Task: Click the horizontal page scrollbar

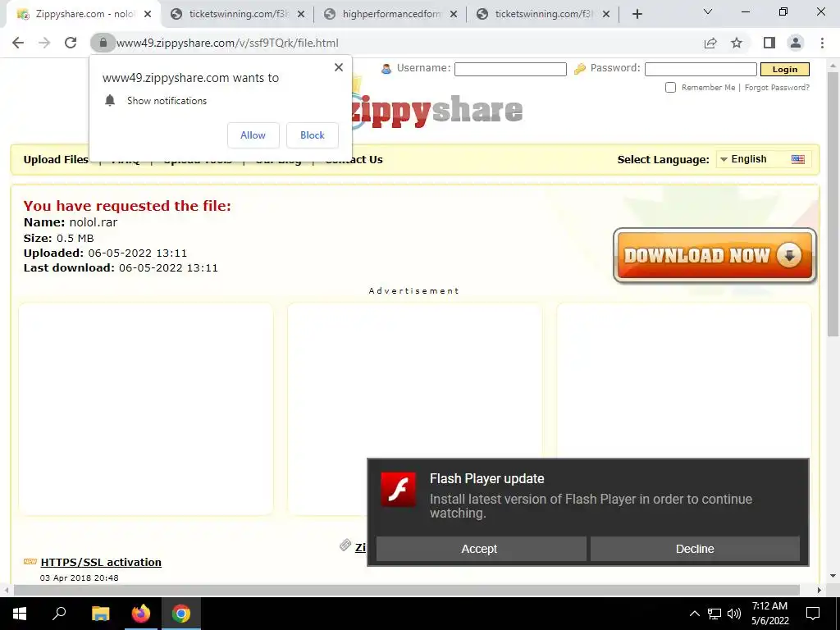Action: point(406,590)
